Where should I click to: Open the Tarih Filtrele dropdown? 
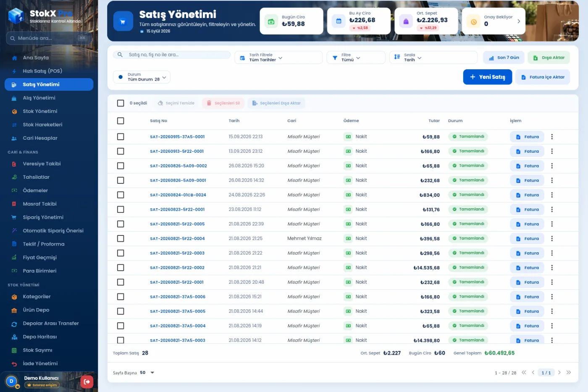[x=278, y=57]
